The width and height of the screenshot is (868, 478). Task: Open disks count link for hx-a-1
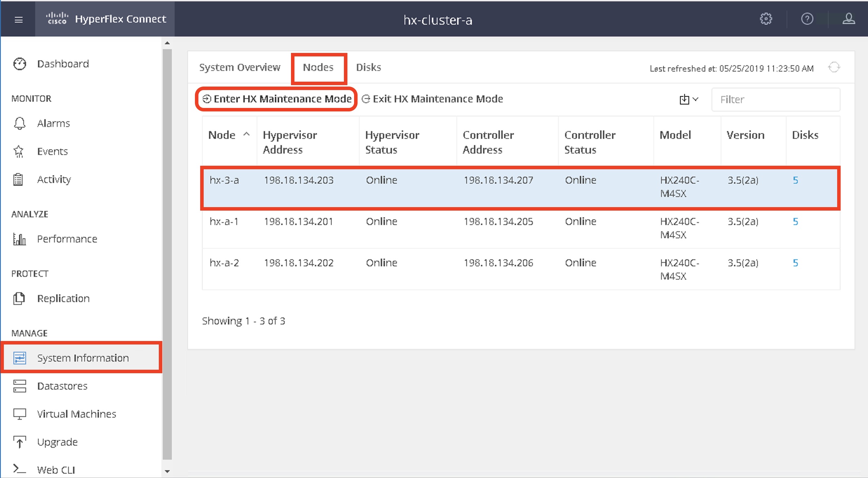[795, 221]
